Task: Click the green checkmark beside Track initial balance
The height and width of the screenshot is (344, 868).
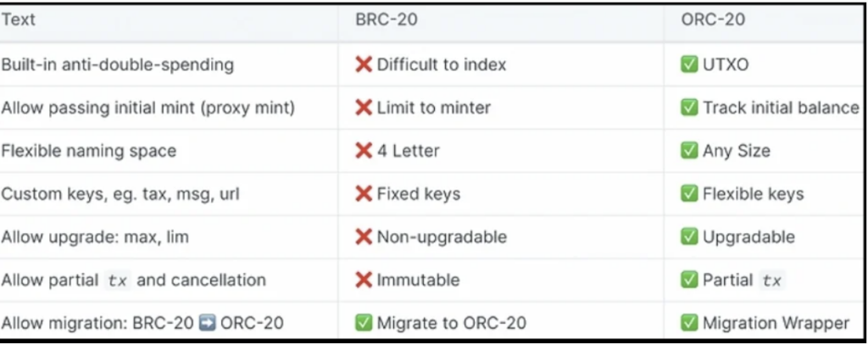Action: tap(689, 108)
